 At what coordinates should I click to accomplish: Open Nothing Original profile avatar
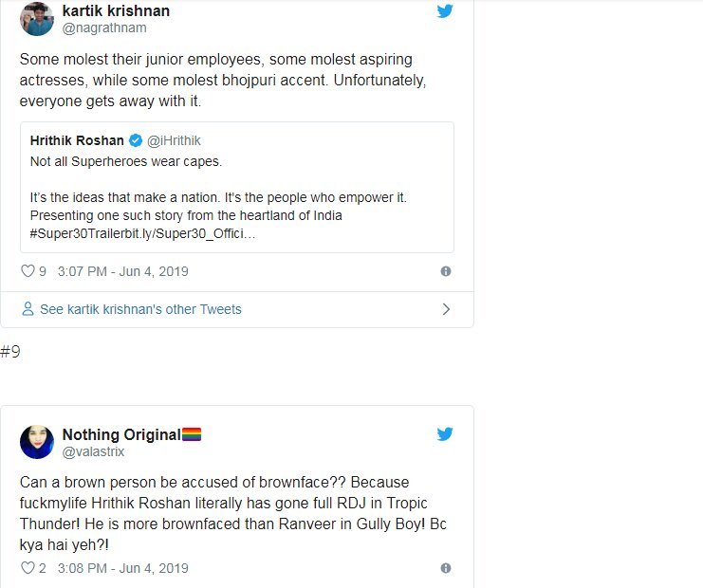point(36,442)
